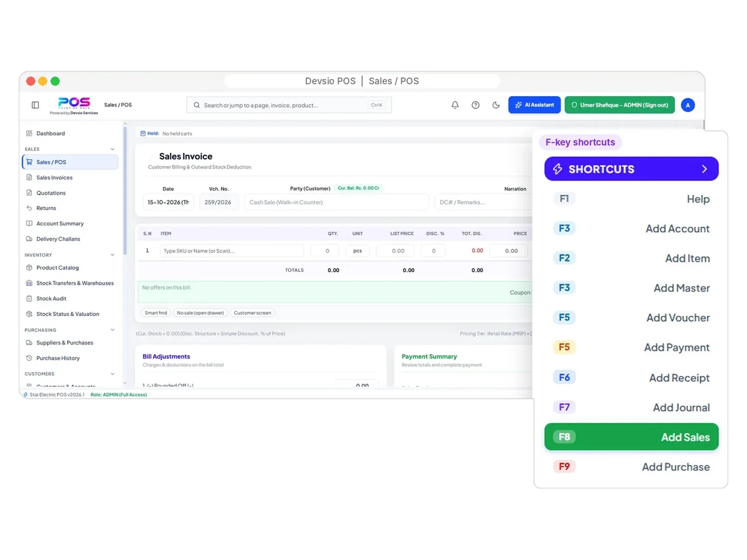Open Stock Status & Valuation
The height and width of the screenshot is (560, 747).
(x=68, y=314)
